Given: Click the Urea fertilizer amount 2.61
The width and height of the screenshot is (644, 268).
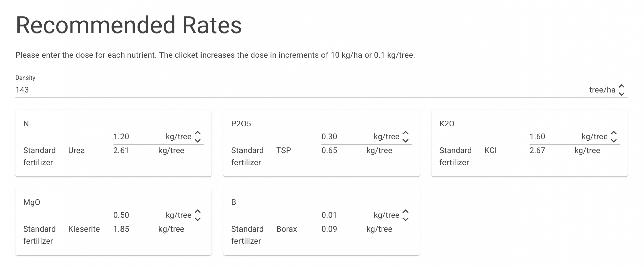Looking at the screenshot, I should 121,150.
